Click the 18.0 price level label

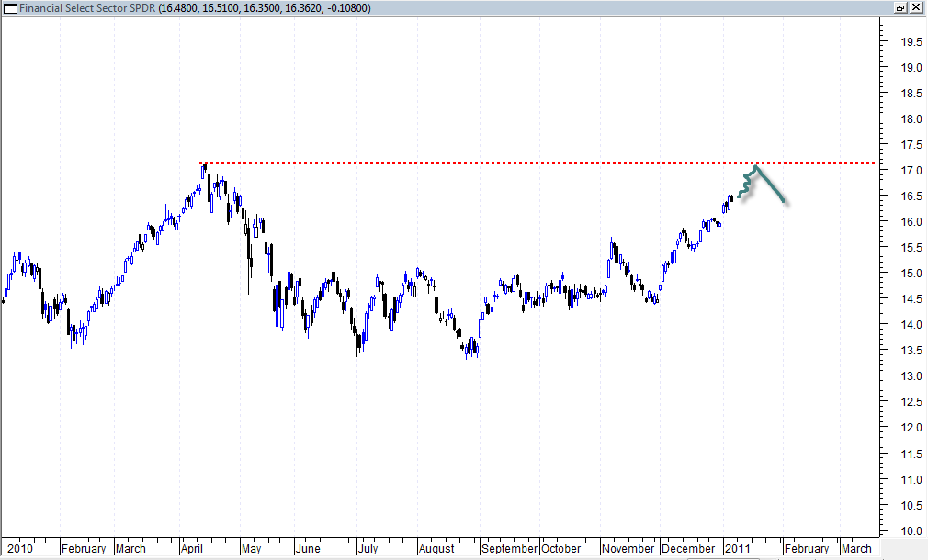pos(911,118)
